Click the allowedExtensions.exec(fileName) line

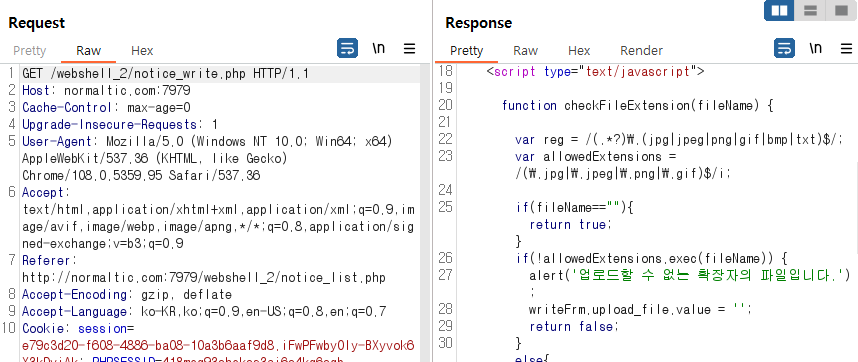(x=651, y=258)
